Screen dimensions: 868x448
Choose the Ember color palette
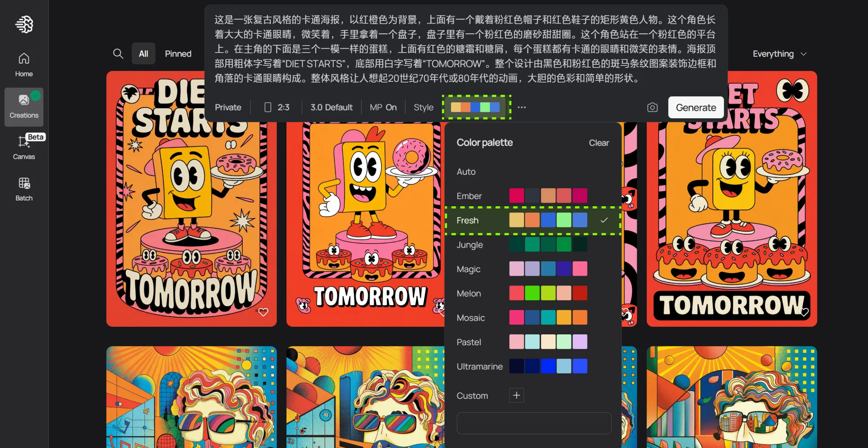point(533,196)
